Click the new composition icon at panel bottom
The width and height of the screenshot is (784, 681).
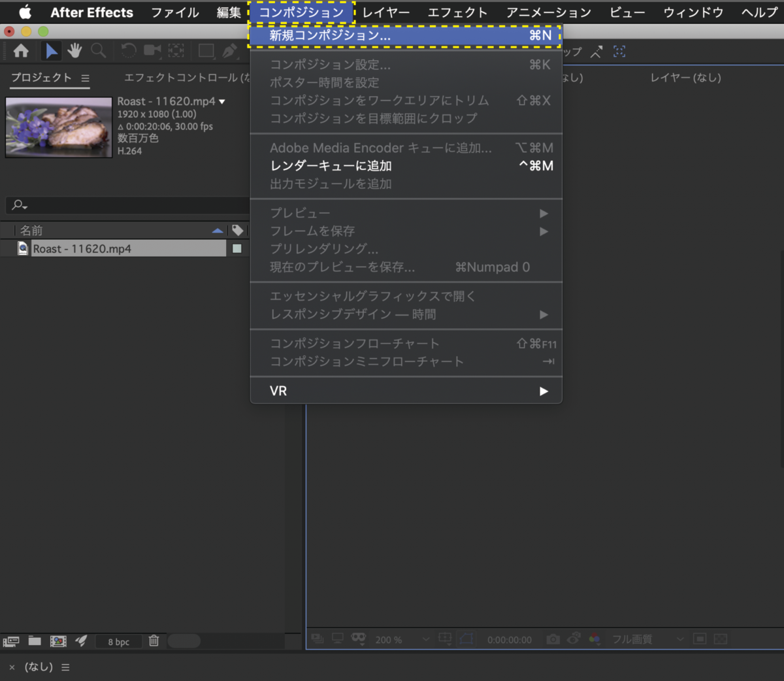(x=59, y=641)
